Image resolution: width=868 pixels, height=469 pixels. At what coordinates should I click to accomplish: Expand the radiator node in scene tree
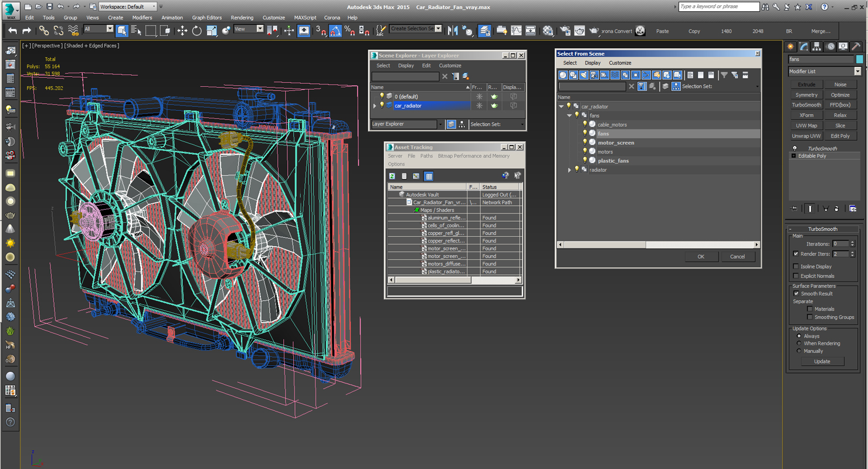(x=569, y=170)
